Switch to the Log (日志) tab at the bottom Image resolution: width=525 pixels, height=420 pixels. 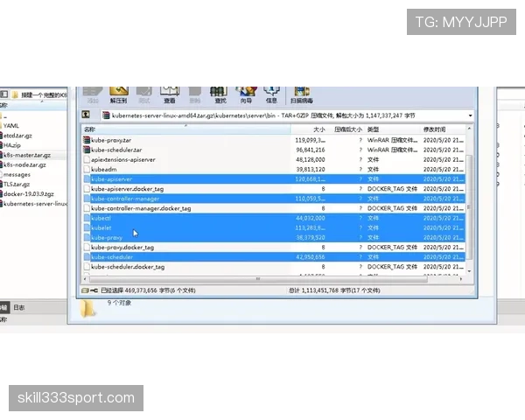tap(18, 307)
